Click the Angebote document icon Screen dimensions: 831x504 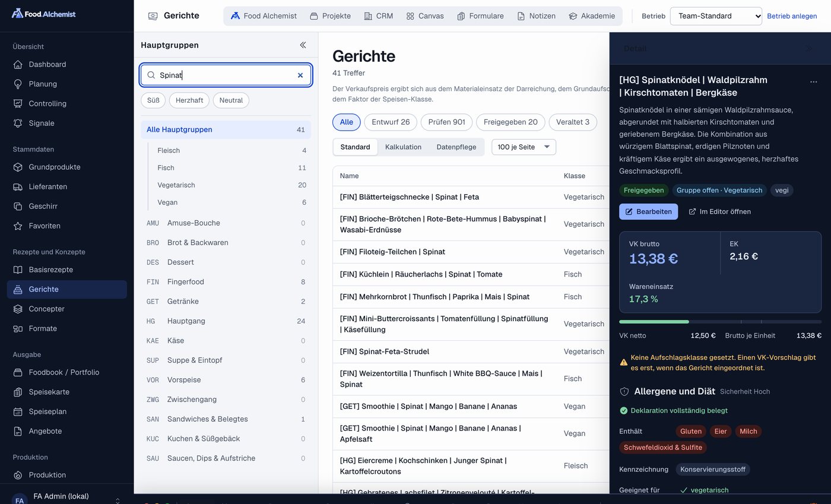18,431
